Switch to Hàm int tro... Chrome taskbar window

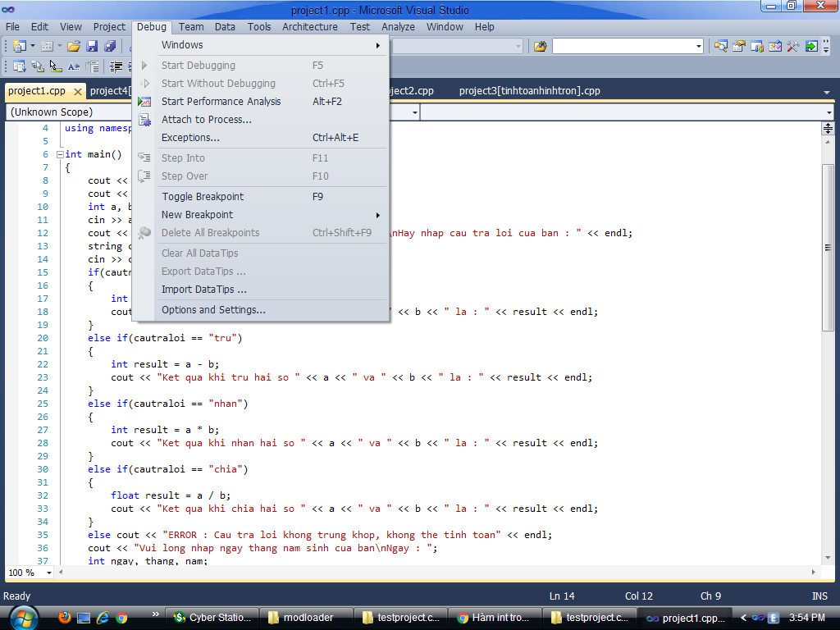495,618
